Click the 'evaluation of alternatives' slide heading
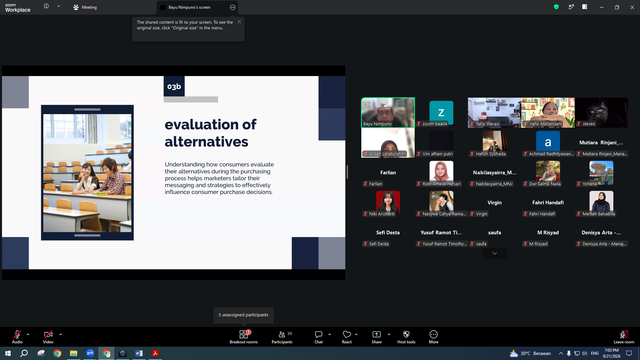Viewport: 640px width, 360px height. coord(211,133)
